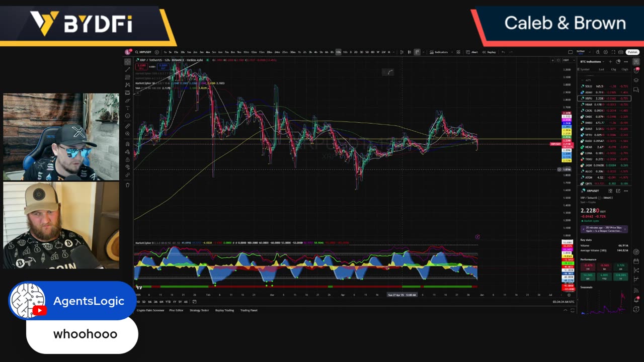This screenshot has width=644, height=362.
Task: Click the red SELL price button
Action: tap(141, 66)
